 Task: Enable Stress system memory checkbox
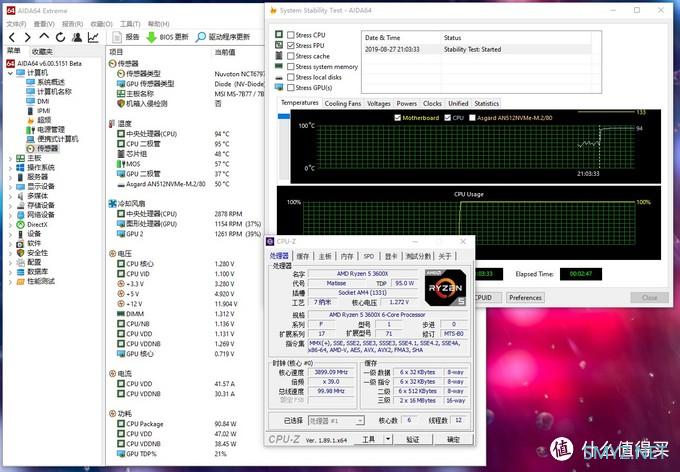(x=291, y=66)
